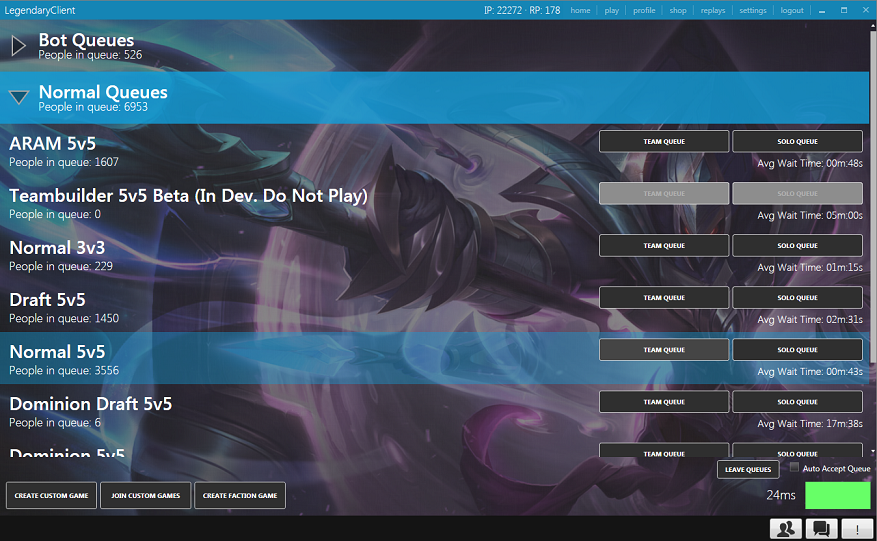
Task: Join Draft 5v5 Solo Queue
Action: coord(797,298)
